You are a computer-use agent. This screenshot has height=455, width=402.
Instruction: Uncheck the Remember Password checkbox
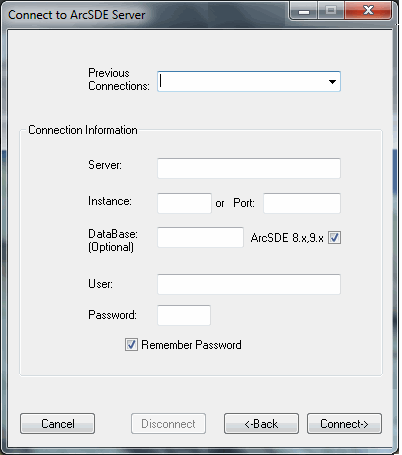click(131, 345)
